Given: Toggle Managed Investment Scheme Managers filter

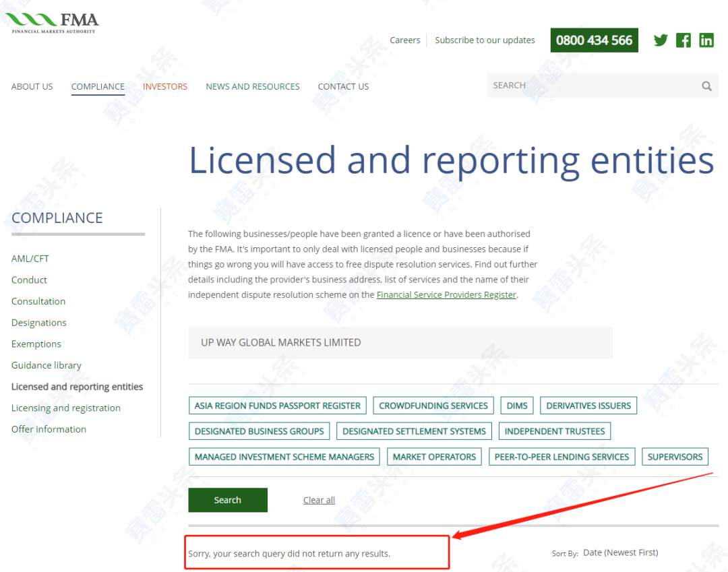Looking at the screenshot, I should tap(284, 457).
